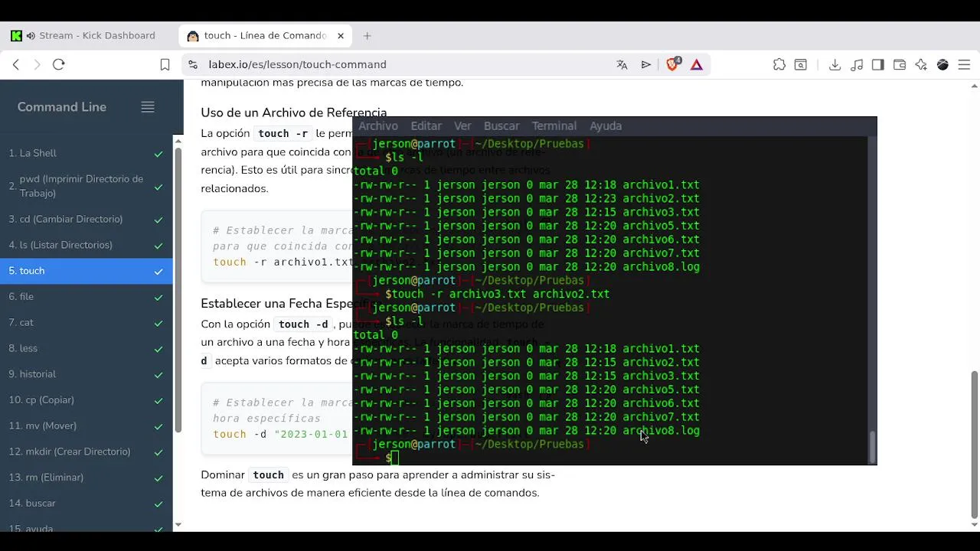The image size is (980, 551).
Task: Open lesson 3. cd (Cambiar Directorio)
Action: pyautogui.click(x=87, y=220)
